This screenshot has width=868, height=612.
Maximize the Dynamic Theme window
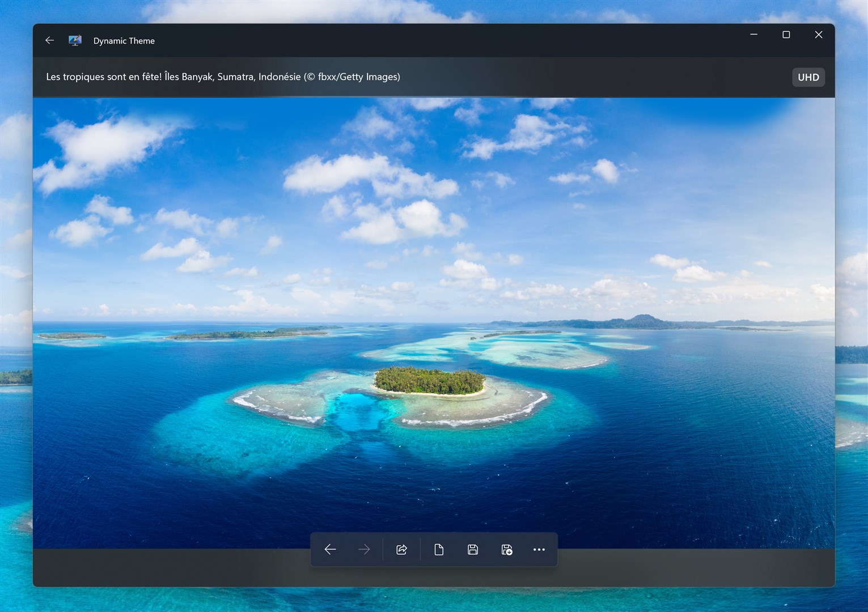click(786, 35)
